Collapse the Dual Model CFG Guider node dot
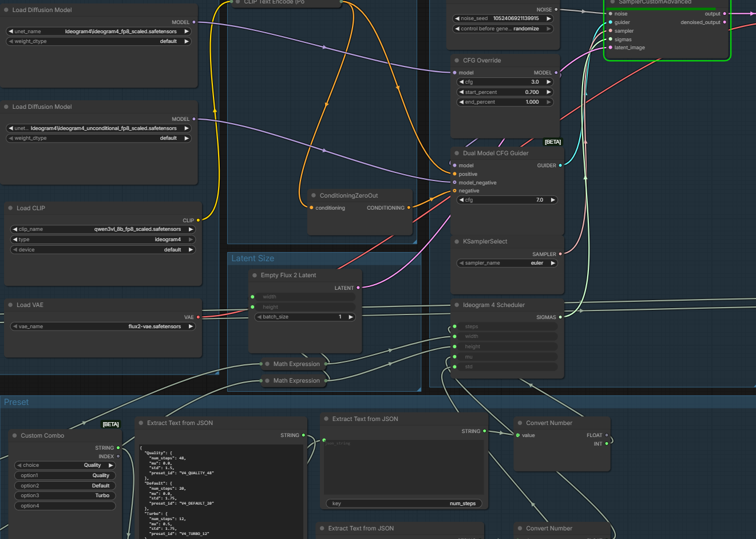Viewport: 756px width, 539px height. [x=457, y=154]
